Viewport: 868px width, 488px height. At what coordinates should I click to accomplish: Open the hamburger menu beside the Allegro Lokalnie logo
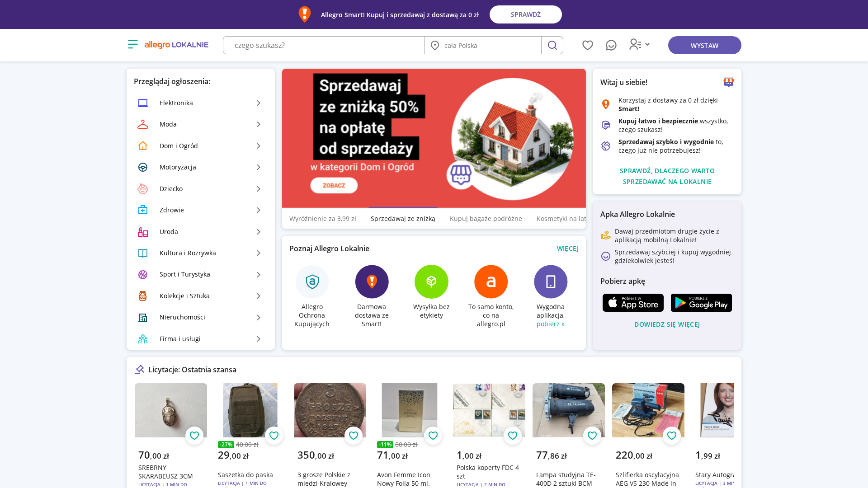132,44
